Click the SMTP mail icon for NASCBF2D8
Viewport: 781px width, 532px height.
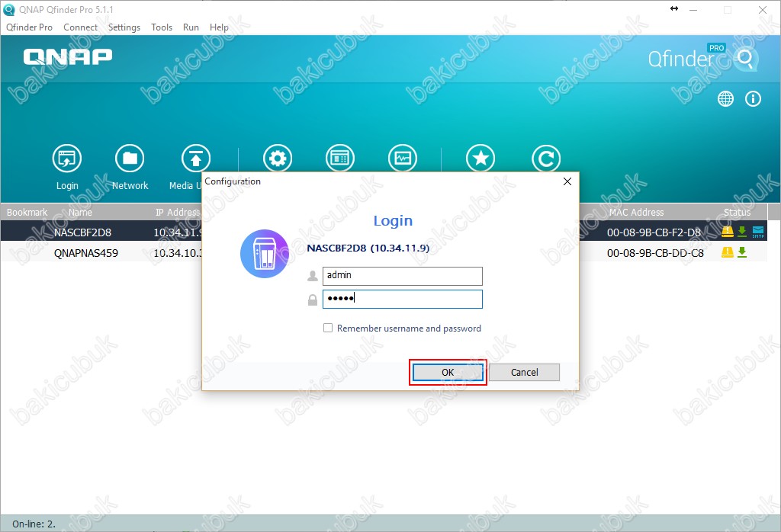(x=757, y=232)
